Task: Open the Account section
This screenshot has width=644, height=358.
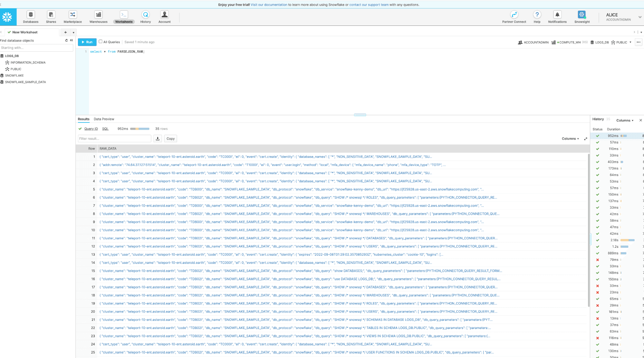Action: coord(164,17)
